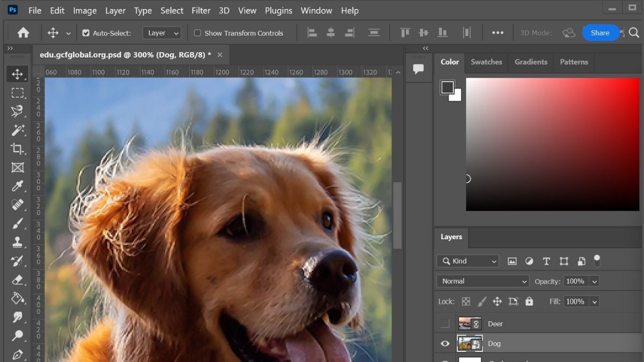
Task: Select the Pen tool
Action: [x=17, y=354]
